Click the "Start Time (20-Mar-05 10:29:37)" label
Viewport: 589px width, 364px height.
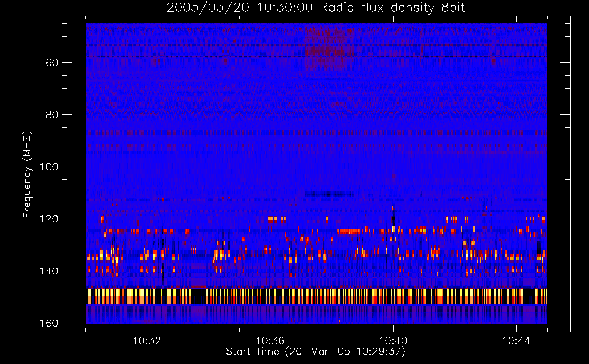[x=316, y=352]
